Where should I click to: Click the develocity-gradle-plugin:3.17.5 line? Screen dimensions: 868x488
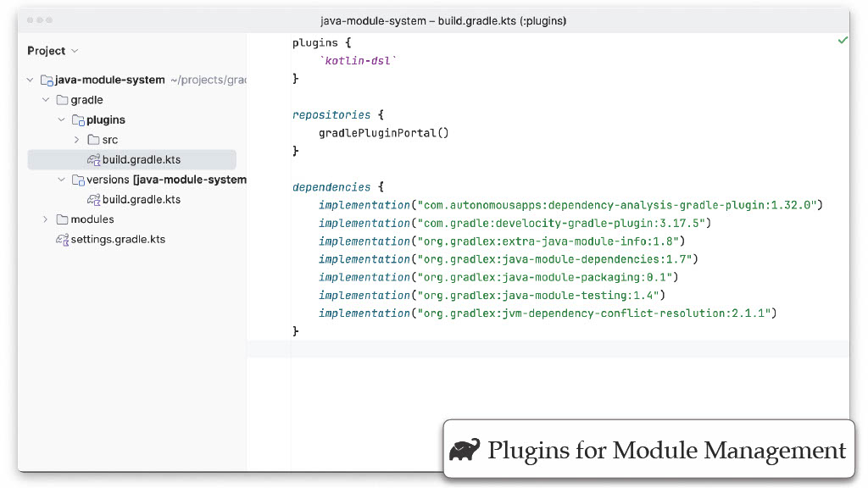click(515, 224)
